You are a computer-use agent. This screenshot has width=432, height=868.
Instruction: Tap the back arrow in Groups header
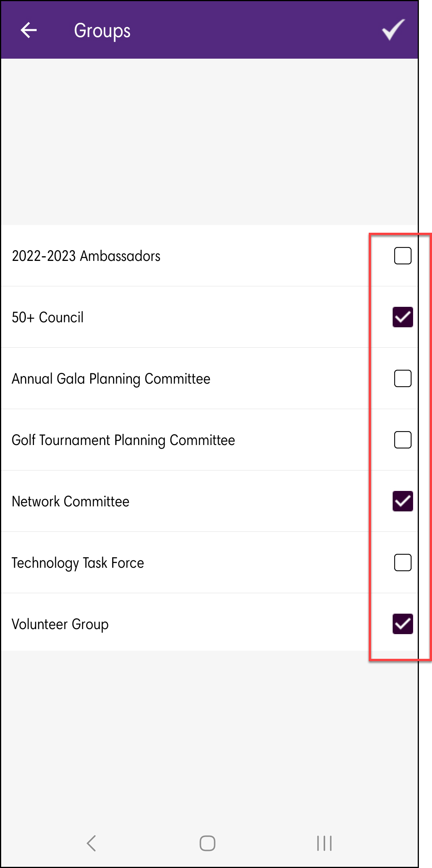pos(29,30)
